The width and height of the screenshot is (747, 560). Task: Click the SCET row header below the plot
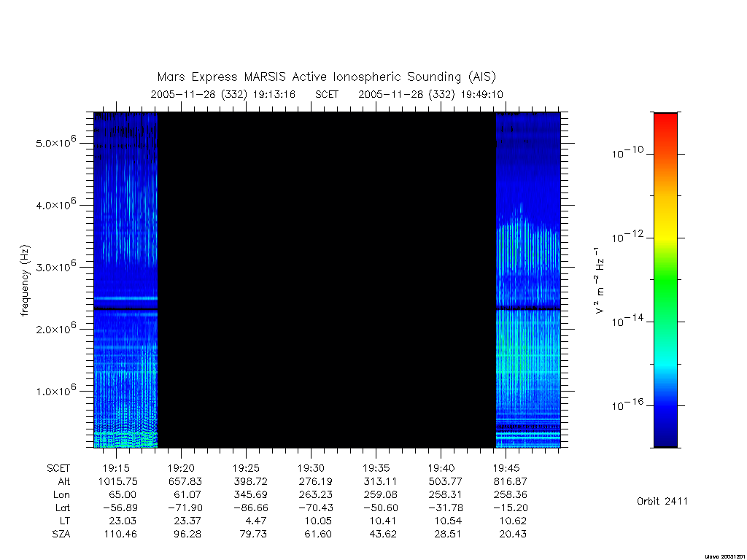(58, 468)
